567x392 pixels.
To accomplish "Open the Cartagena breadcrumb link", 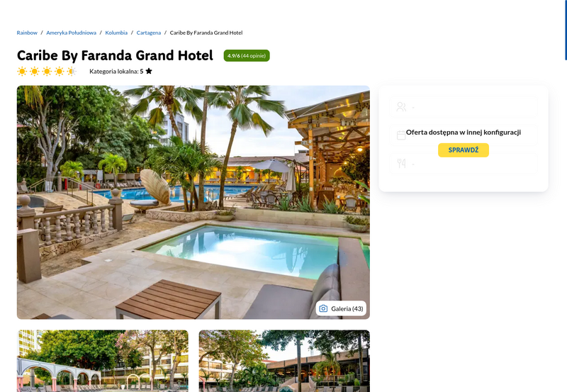I will tap(149, 33).
